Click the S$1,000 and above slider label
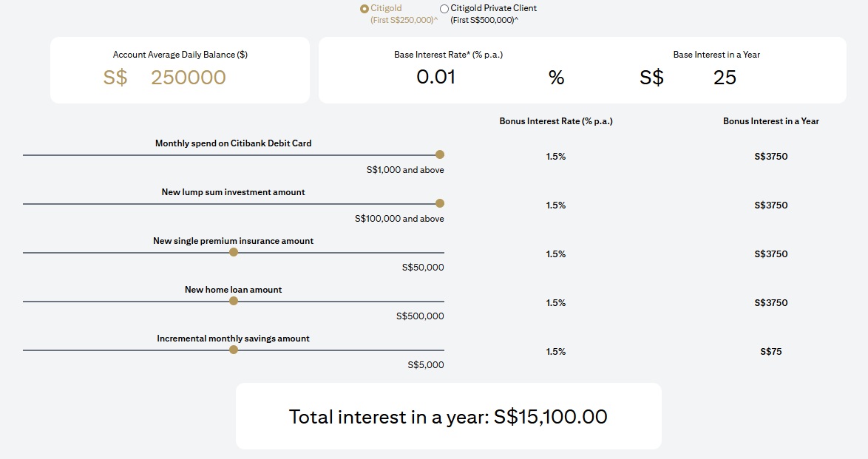 405,169
